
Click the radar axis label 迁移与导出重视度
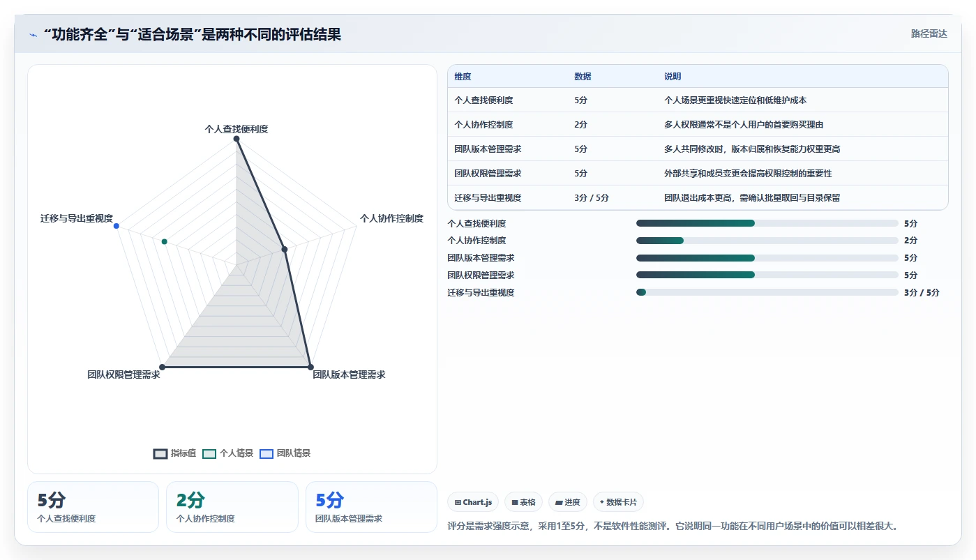[77, 219]
